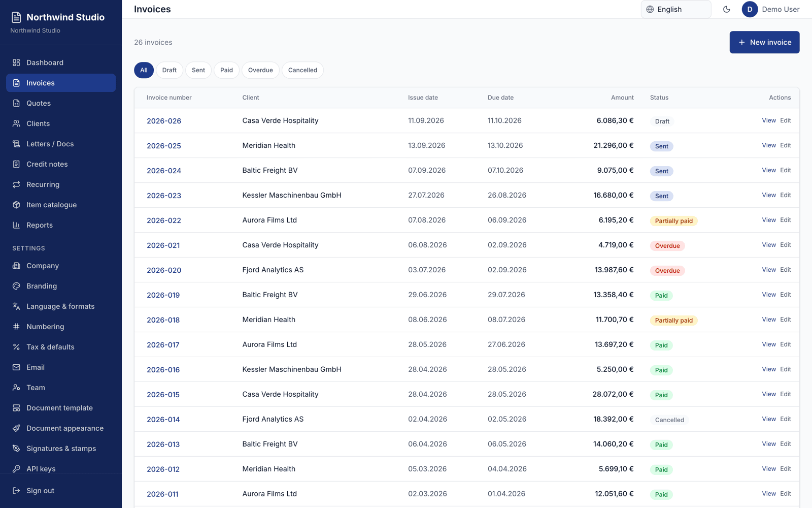This screenshot has width=812, height=508.
Task: Click the Branding palette icon
Action: [16, 286]
